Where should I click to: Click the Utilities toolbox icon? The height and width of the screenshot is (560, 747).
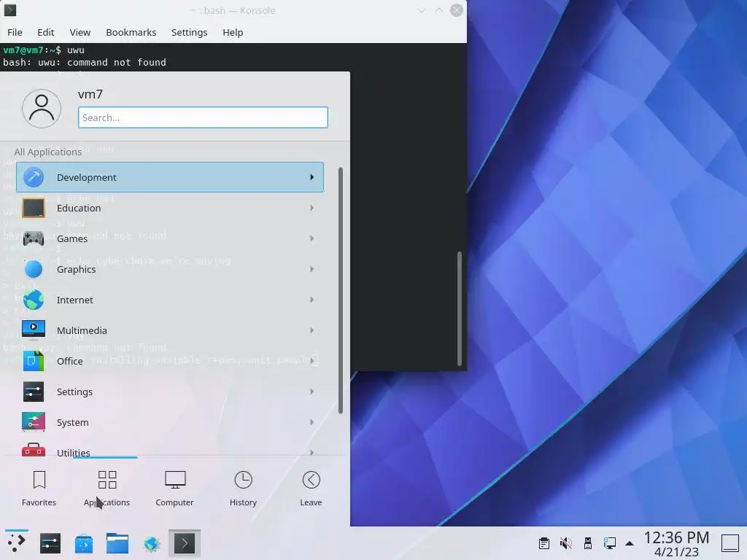34,449
